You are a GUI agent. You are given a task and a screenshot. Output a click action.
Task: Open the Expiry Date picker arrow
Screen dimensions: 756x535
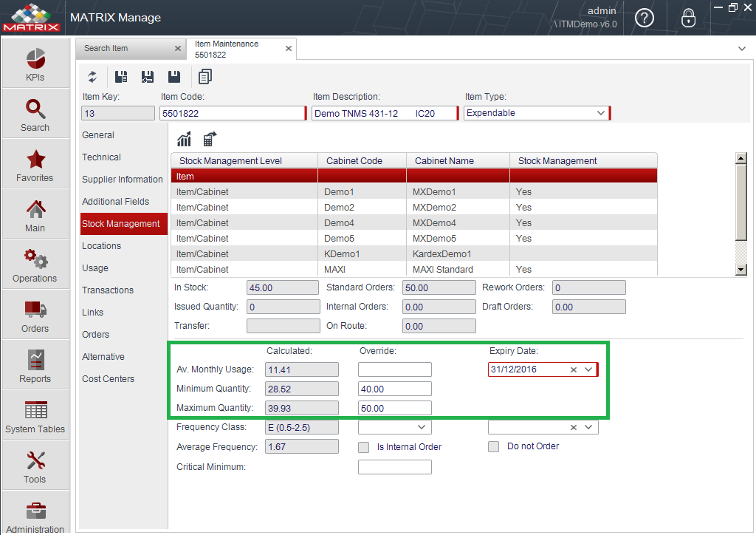click(588, 369)
